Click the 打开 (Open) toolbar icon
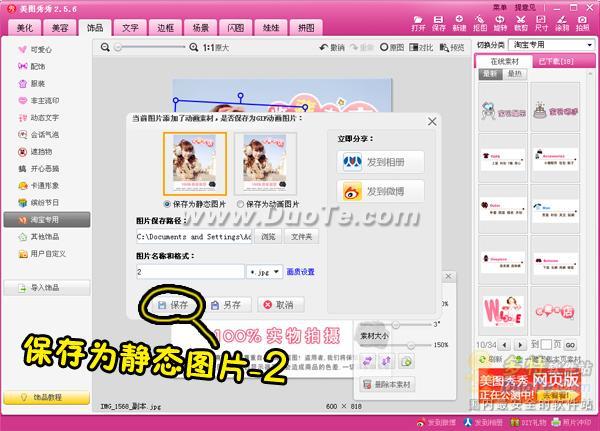The image size is (600, 431). click(x=418, y=21)
